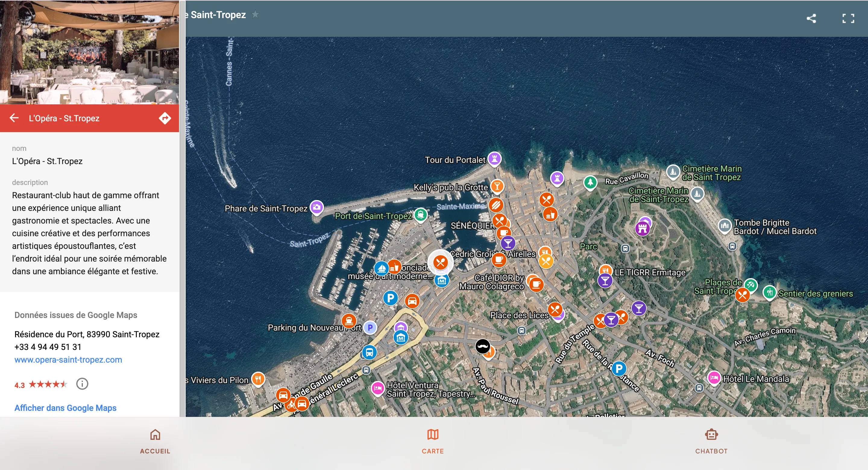Show rating info icon next to stars
This screenshot has width=868, height=470.
click(x=82, y=384)
